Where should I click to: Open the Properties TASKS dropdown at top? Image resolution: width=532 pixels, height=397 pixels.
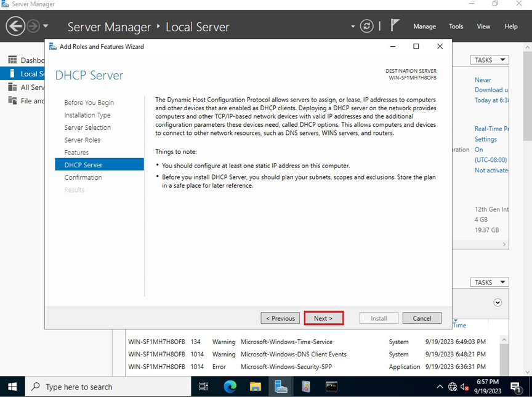click(x=490, y=60)
